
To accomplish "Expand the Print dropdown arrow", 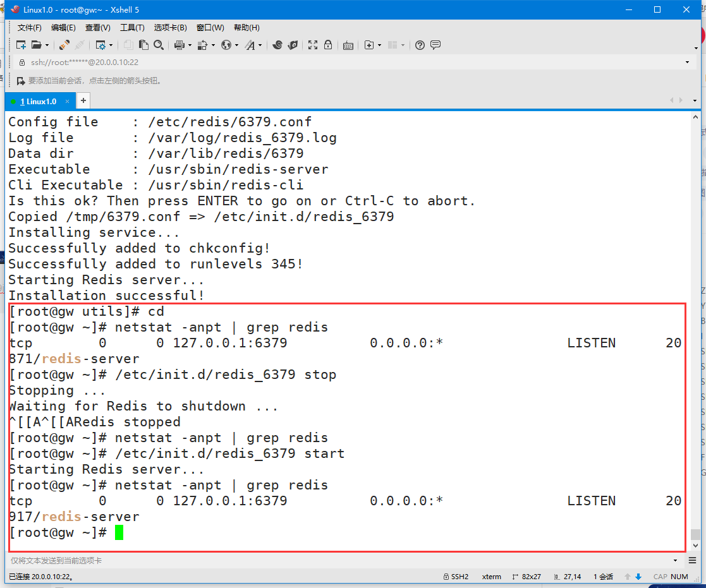I will (x=190, y=45).
